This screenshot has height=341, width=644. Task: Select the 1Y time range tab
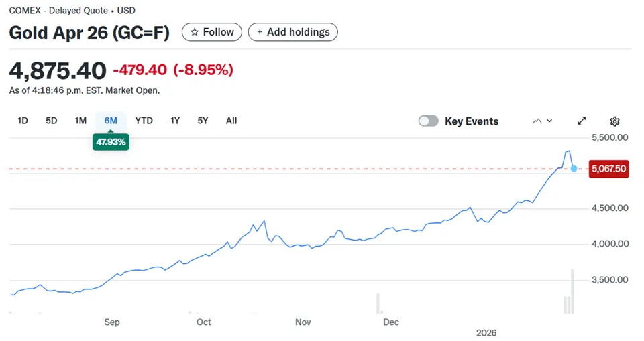[x=175, y=121]
